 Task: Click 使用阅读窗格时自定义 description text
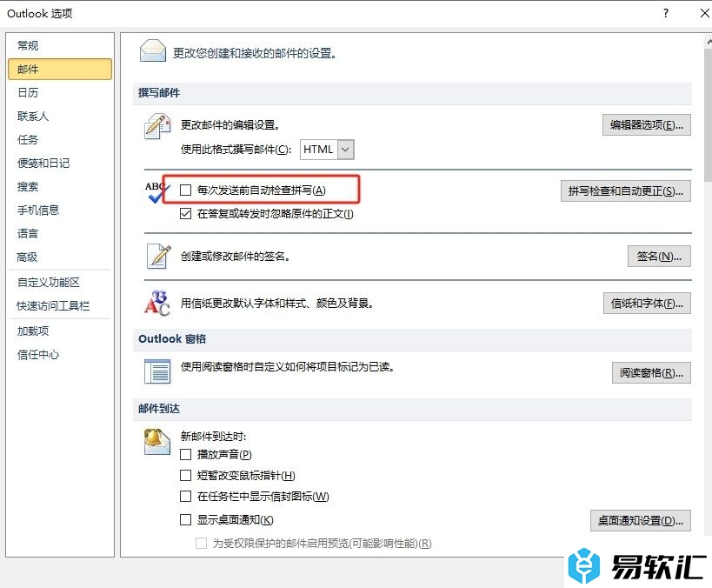click(288, 367)
